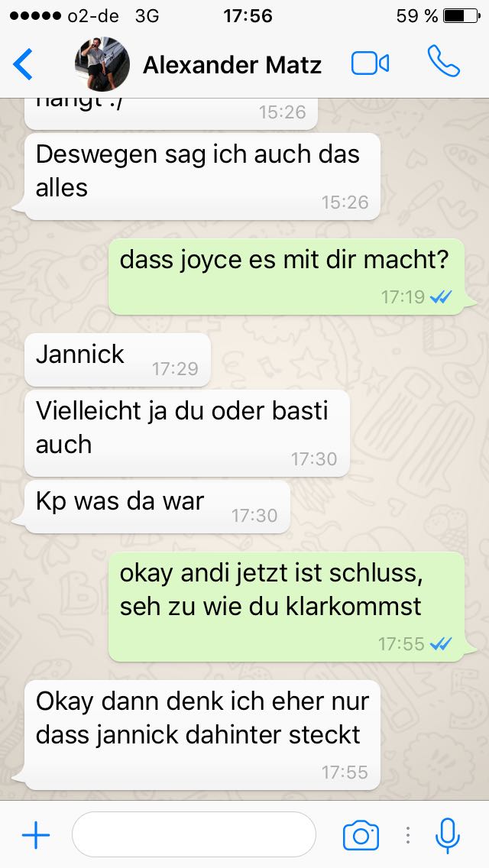Select message 'okay andi jetzt ist schluss'
This screenshot has width=489, height=868.
287,606
